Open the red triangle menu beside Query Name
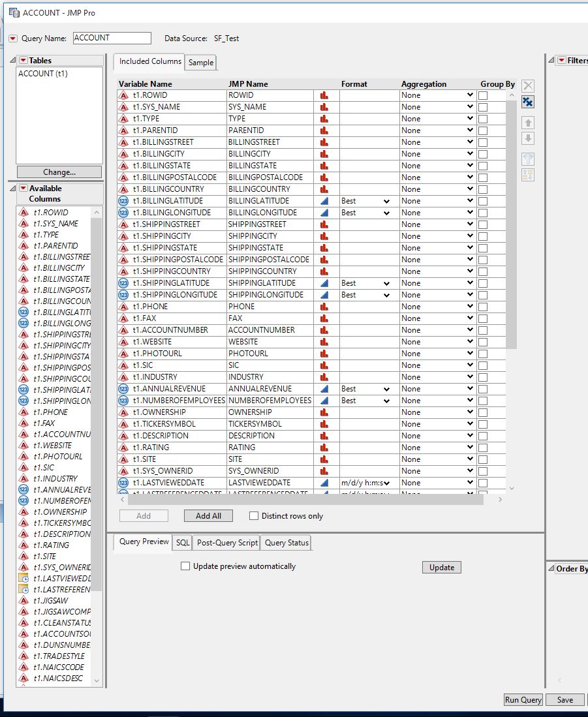Image resolution: width=588 pixels, height=717 pixels. click(x=12, y=38)
